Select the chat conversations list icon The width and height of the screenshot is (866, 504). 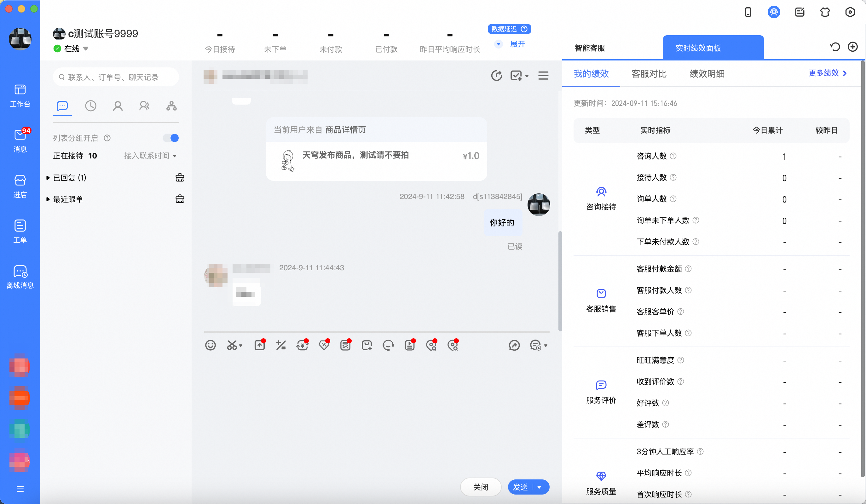pyautogui.click(x=62, y=106)
